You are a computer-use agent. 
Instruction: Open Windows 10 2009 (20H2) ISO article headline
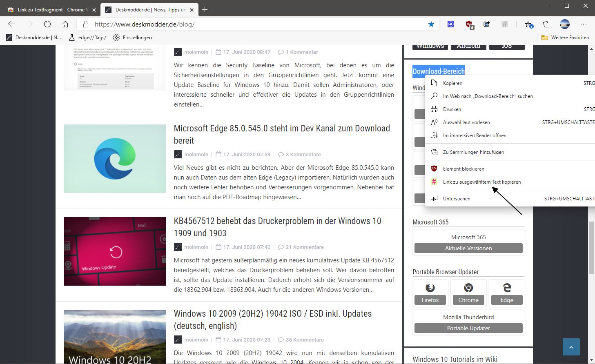pos(273,320)
